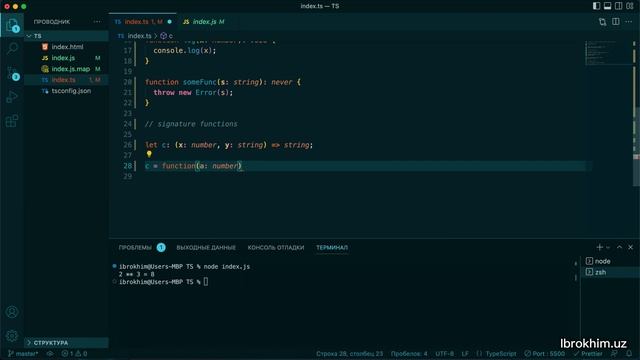Click the red macOS close window button
The image size is (640, 360).
point(7,6)
